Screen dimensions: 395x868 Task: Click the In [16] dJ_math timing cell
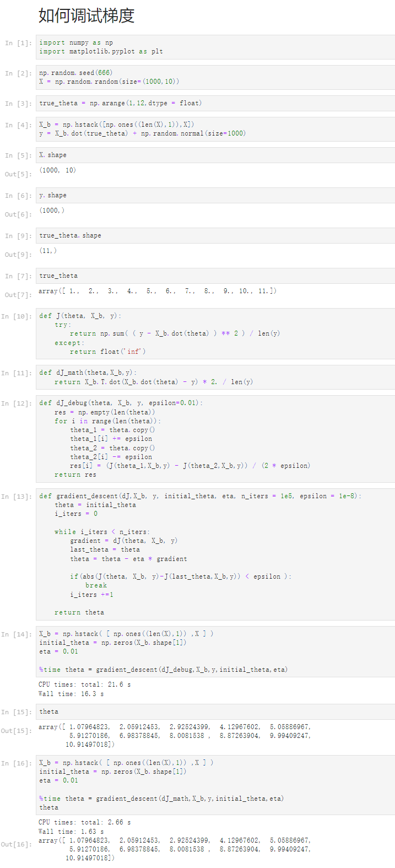[215, 785]
